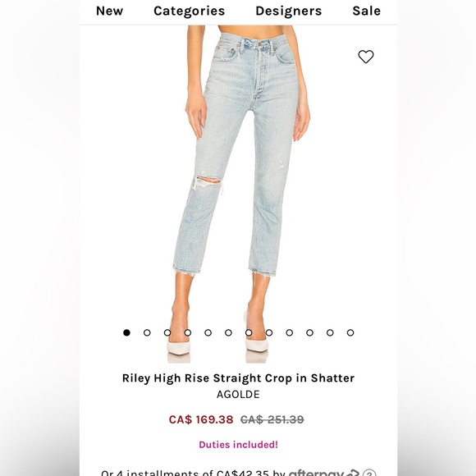Select the ninth image carousel dot
The width and height of the screenshot is (476, 476).
290,332
